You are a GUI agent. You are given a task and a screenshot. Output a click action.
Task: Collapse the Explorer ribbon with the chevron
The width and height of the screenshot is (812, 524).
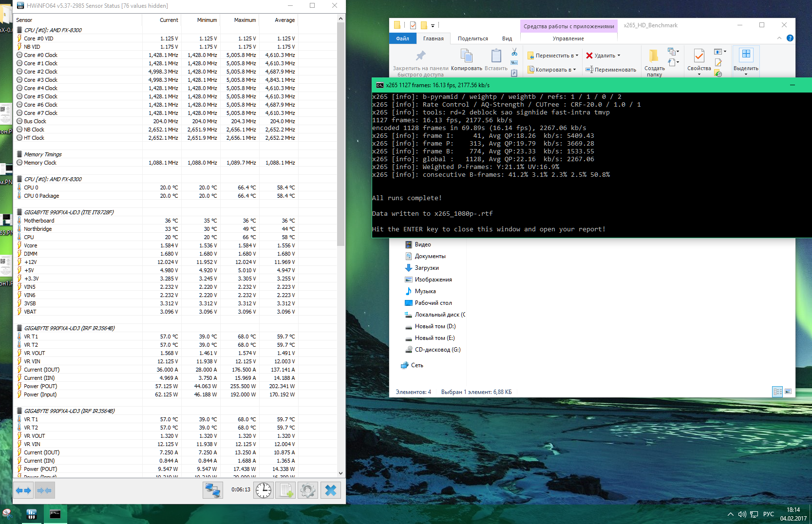click(779, 38)
